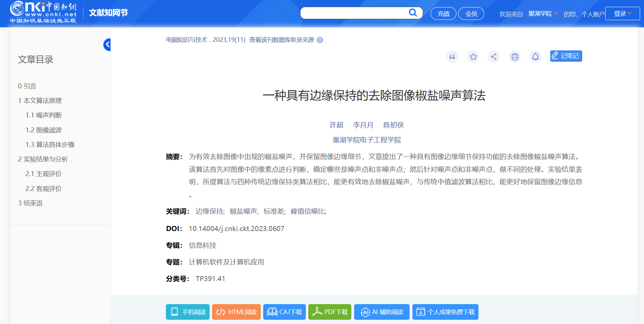Click the star favorite icon
The height and width of the screenshot is (324, 644).
pos(473,57)
